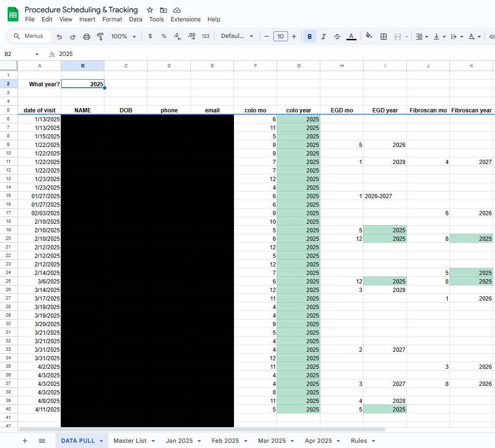The image size is (495, 448).
Task: Open the Extensions menu
Action: click(x=186, y=19)
